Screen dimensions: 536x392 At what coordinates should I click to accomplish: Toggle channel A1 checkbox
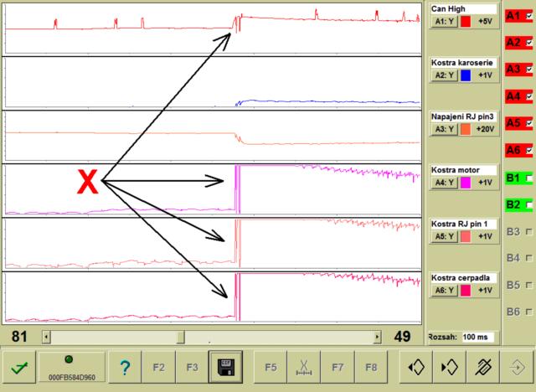[x=529, y=16]
